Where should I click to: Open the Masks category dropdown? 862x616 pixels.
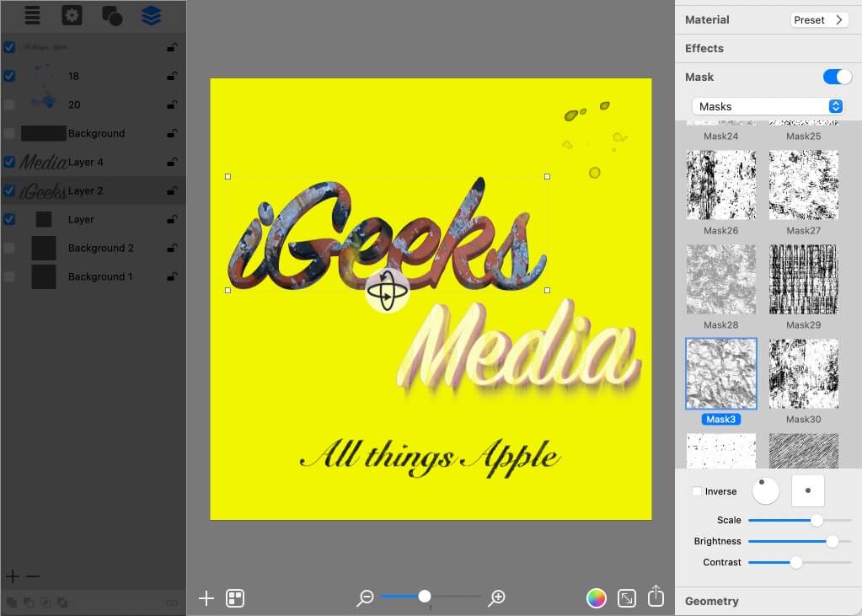tap(768, 106)
